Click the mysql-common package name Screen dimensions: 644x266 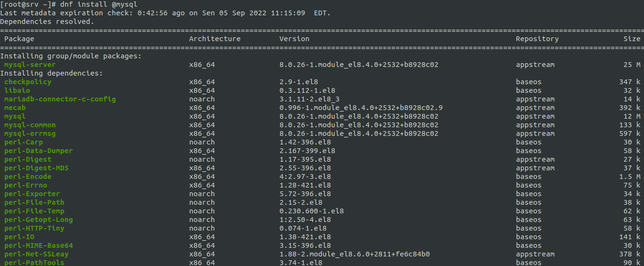[x=30, y=125]
